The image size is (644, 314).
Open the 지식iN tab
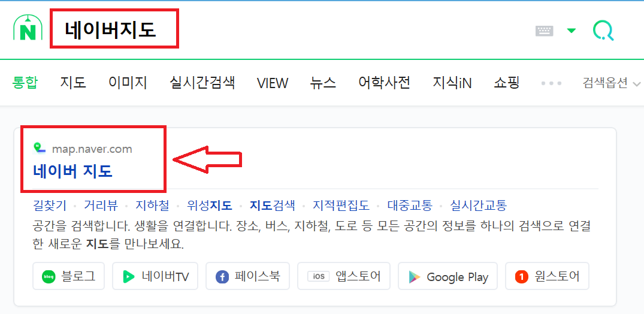pos(452,83)
